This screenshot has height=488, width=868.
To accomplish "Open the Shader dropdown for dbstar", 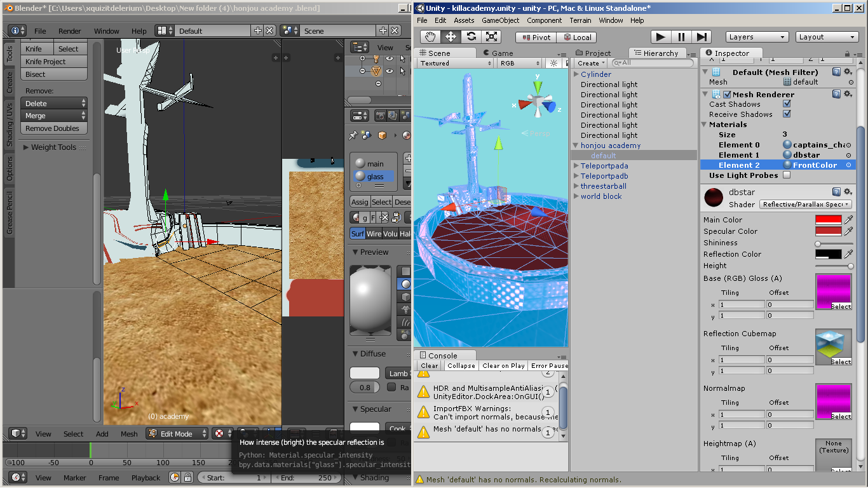I will coord(806,204).
